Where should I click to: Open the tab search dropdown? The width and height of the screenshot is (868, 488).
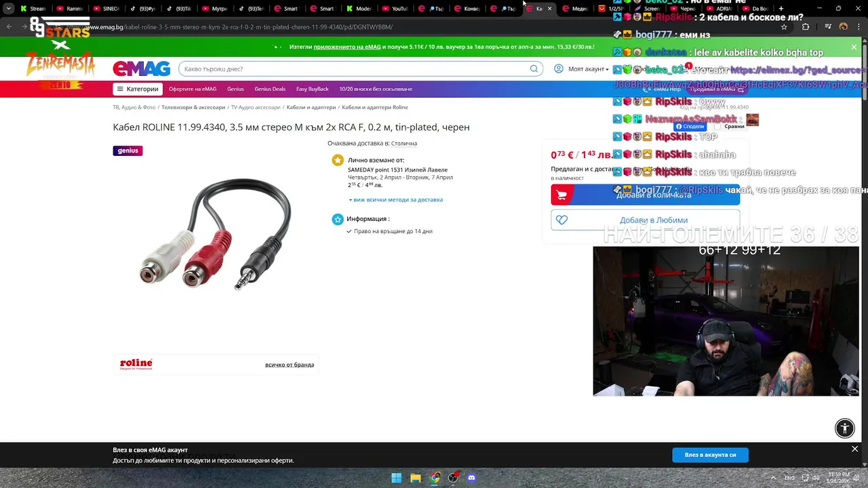[x=8, y=9]
